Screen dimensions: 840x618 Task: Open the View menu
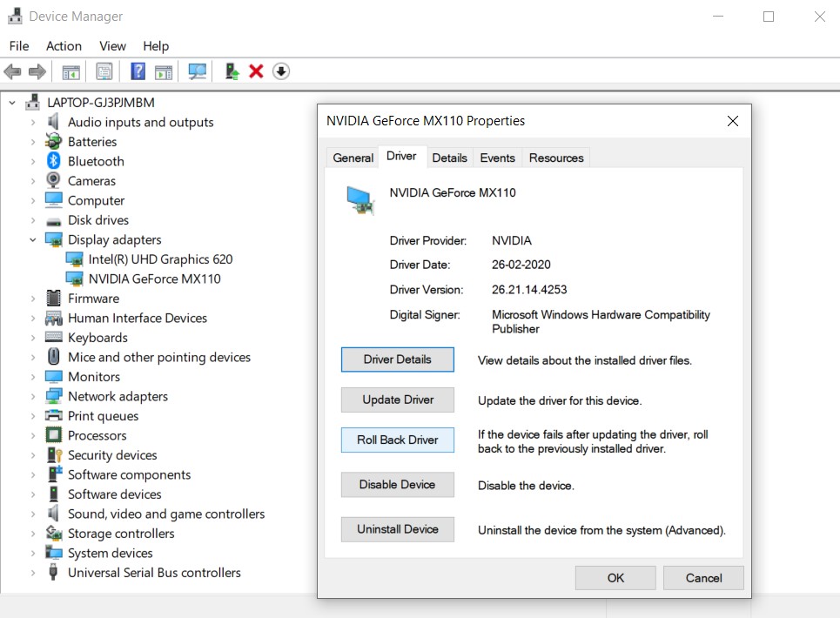tap(112, 46)
